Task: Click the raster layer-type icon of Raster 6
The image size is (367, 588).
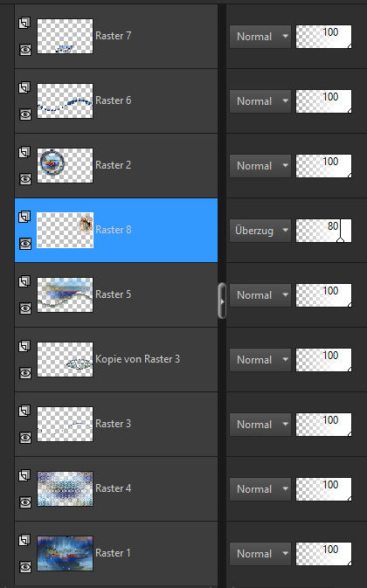Action: (x=24, y=87)
